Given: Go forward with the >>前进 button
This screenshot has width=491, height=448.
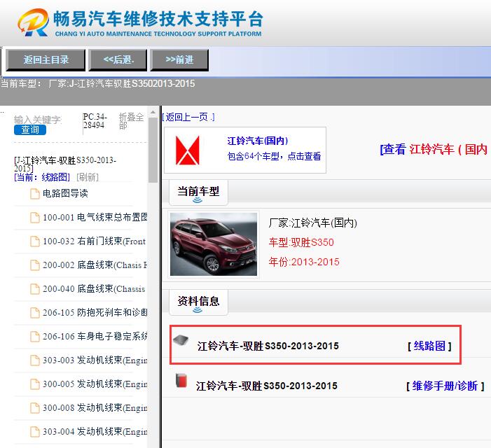Looking at the screenshot, I should (x=179, y=59).
